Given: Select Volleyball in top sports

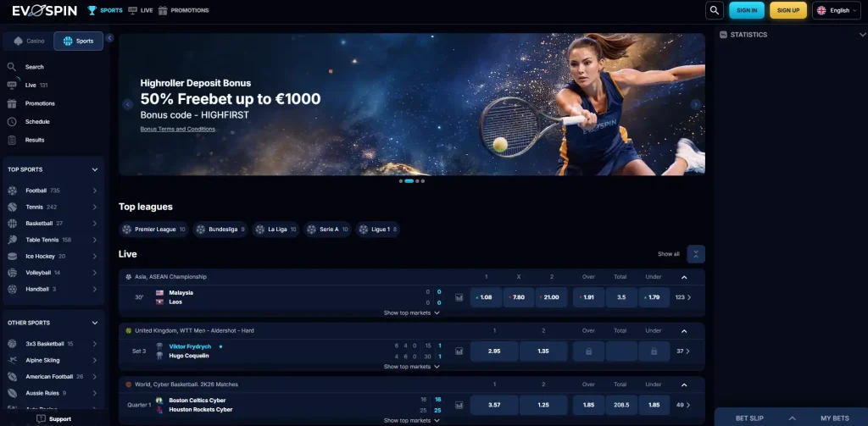Looking at the screenshot, I should (53, 273).
